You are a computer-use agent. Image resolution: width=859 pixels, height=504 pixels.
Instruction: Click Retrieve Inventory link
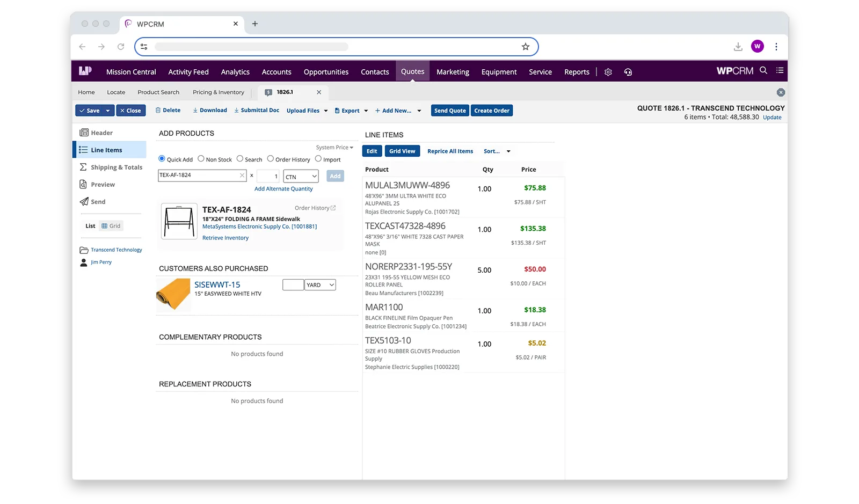[225, 238]
